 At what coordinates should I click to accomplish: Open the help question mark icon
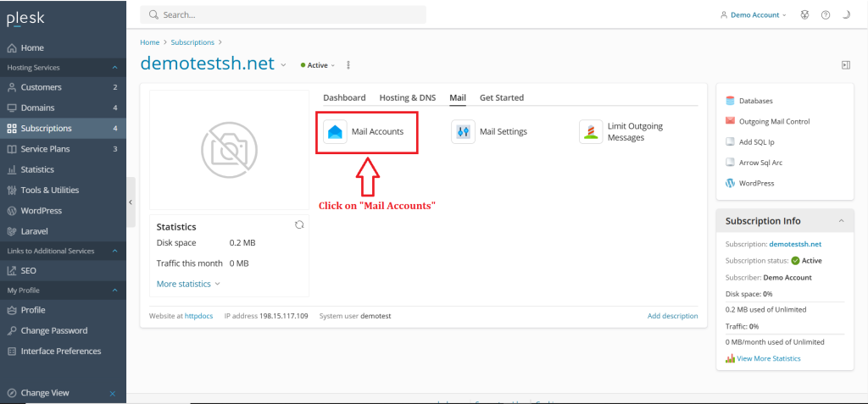[826, 15]
